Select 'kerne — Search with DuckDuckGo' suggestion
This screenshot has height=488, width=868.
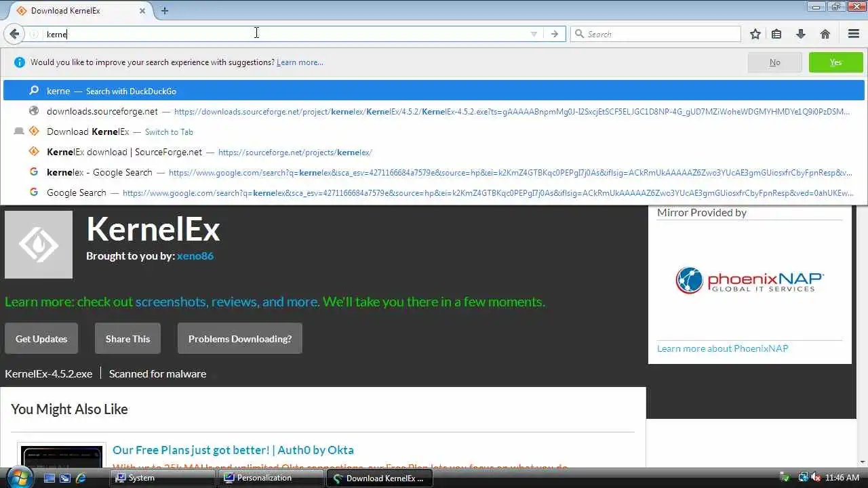[434, 91]
